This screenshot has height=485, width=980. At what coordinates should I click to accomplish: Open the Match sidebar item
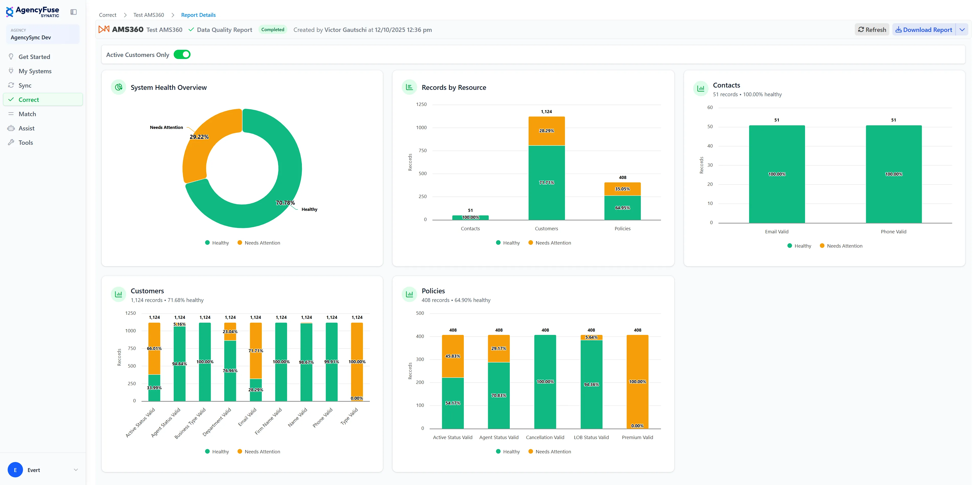27,114
